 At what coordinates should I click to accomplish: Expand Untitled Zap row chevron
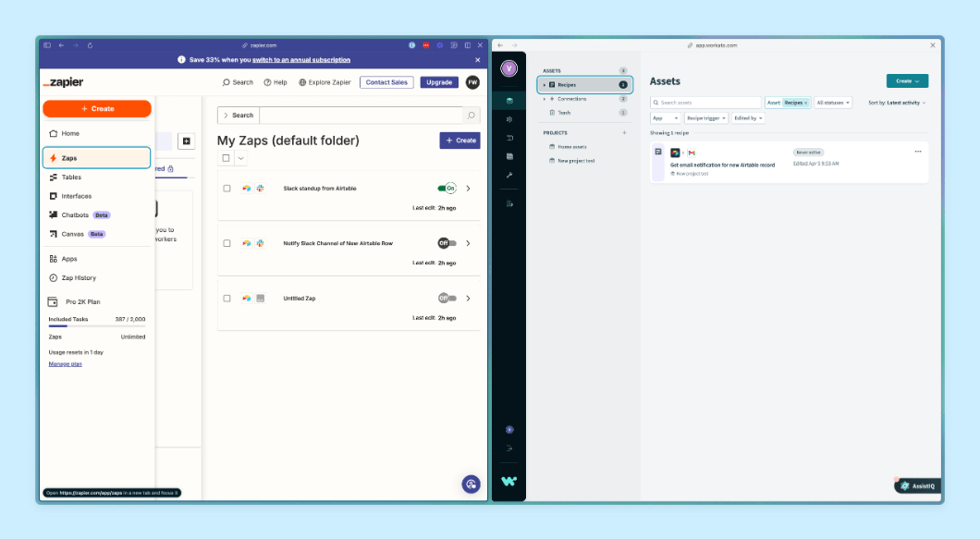(x=468, y=299)
